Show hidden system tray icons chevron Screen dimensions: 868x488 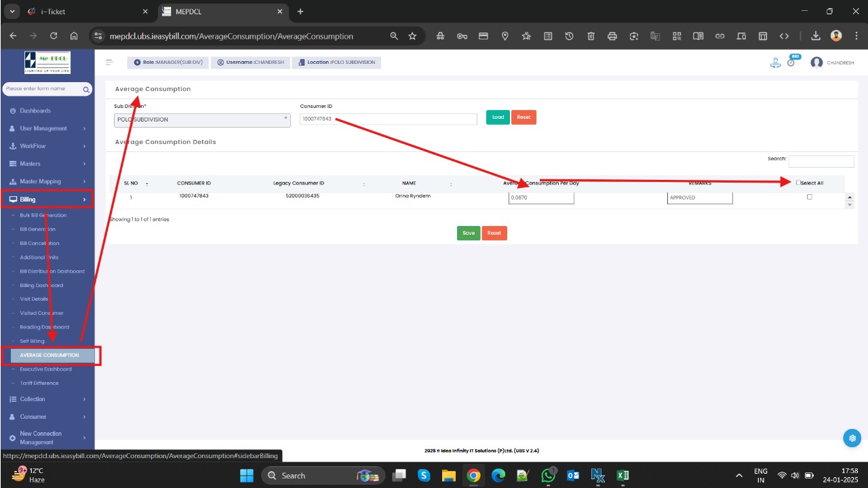coord(738,475)
